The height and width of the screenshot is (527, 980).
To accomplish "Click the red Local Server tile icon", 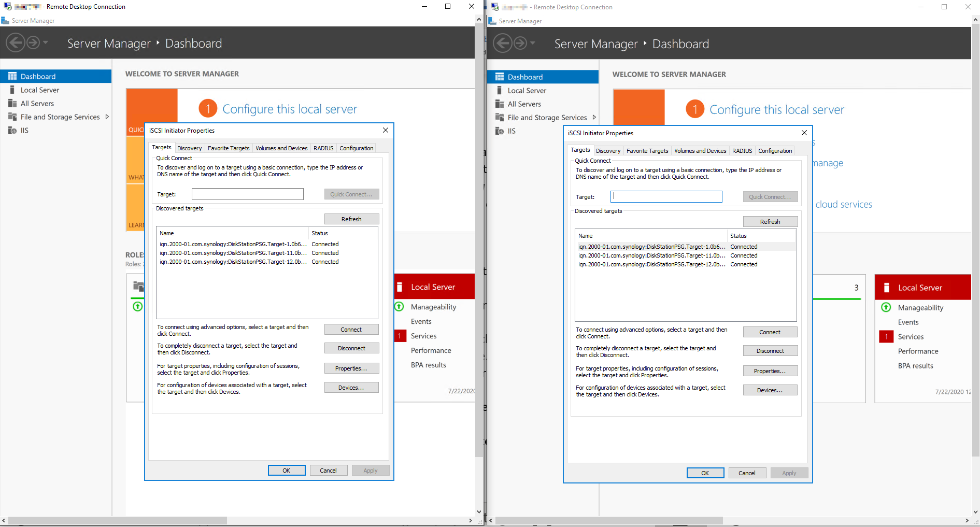I will (400, 286).
